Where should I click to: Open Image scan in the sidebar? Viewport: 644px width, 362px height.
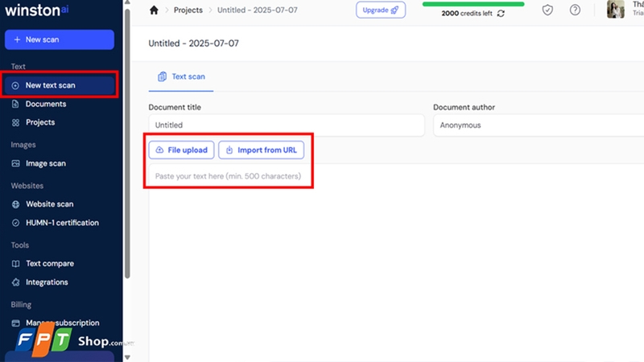tap(46, 163)
